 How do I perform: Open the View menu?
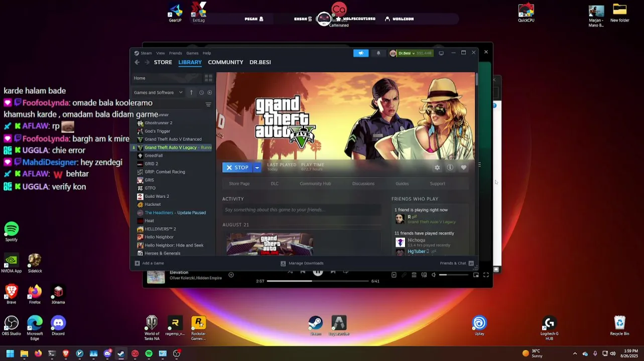pos(161,53)
